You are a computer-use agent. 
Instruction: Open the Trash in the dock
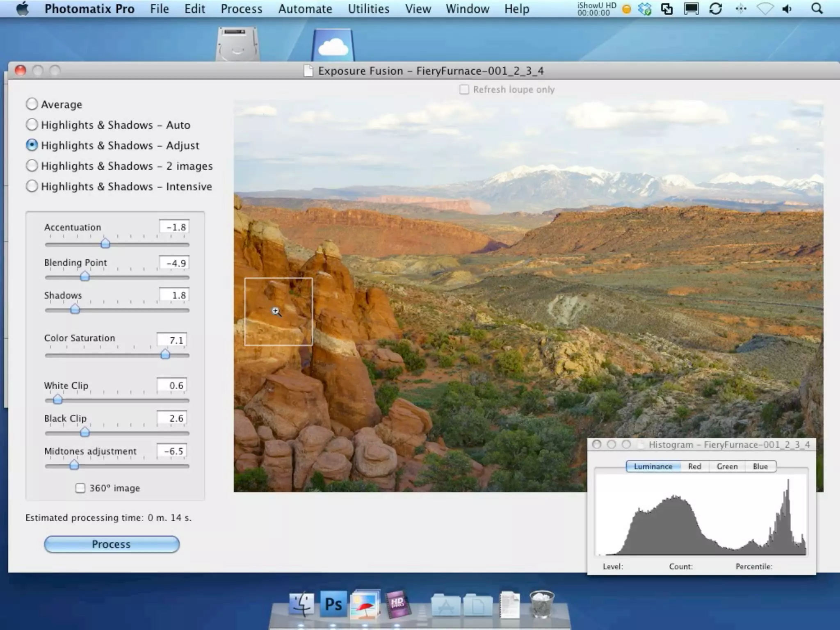[541, 604]
